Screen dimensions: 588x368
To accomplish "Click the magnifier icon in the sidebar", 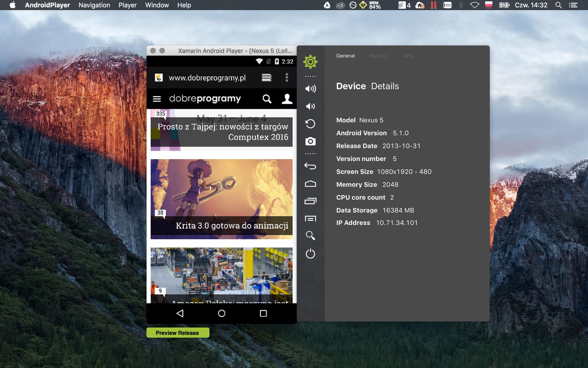I will (x=310, y=236).
